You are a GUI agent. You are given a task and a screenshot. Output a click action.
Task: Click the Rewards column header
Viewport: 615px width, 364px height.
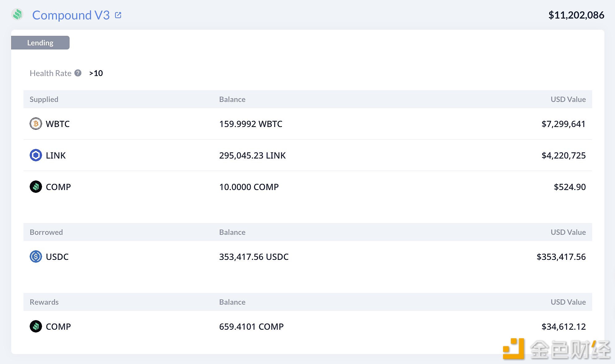tap(44, 302)
